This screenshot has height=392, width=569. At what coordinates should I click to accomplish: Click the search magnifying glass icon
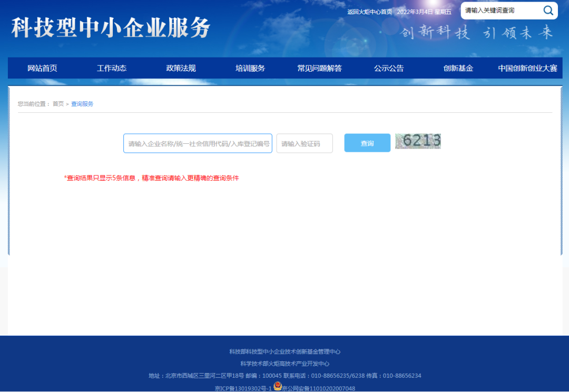point(548,11)
